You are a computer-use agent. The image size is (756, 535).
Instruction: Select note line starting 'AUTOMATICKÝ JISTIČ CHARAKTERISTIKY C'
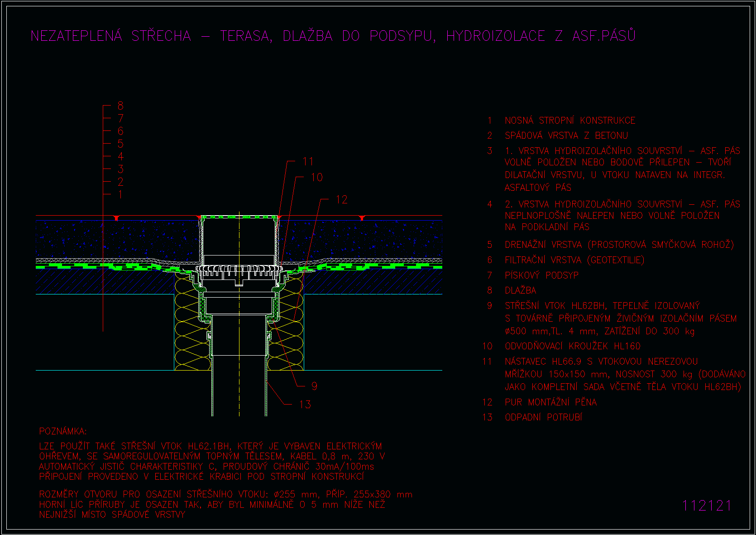(206, 467)
